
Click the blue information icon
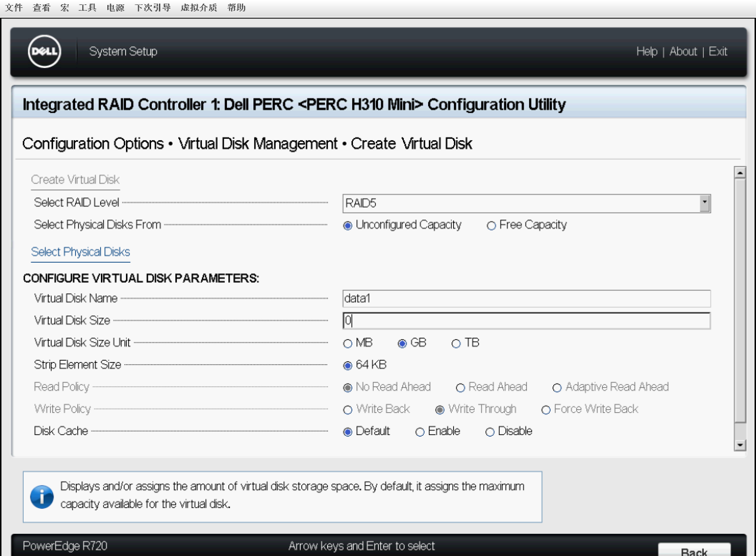(42, 497)
